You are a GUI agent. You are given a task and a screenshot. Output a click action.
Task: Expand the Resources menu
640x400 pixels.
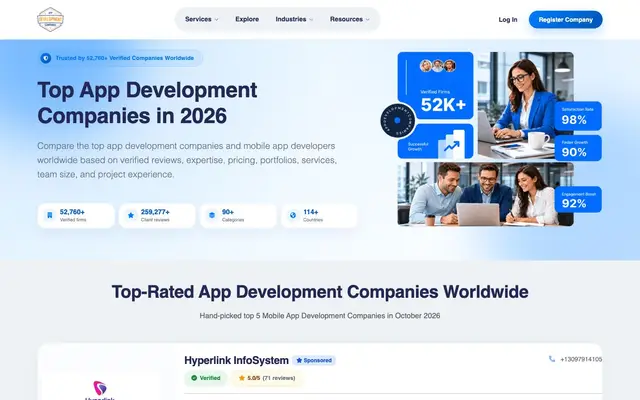(349, 19)
